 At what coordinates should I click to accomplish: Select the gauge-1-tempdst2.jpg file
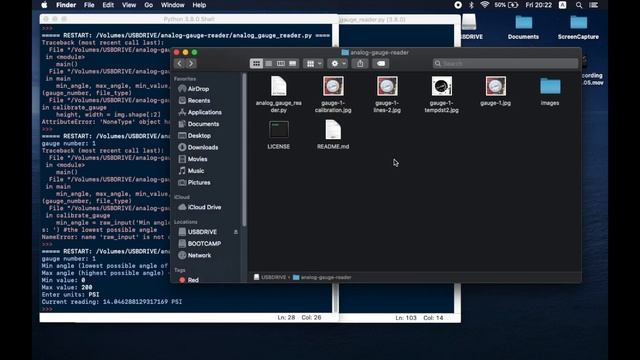point(441,95)
